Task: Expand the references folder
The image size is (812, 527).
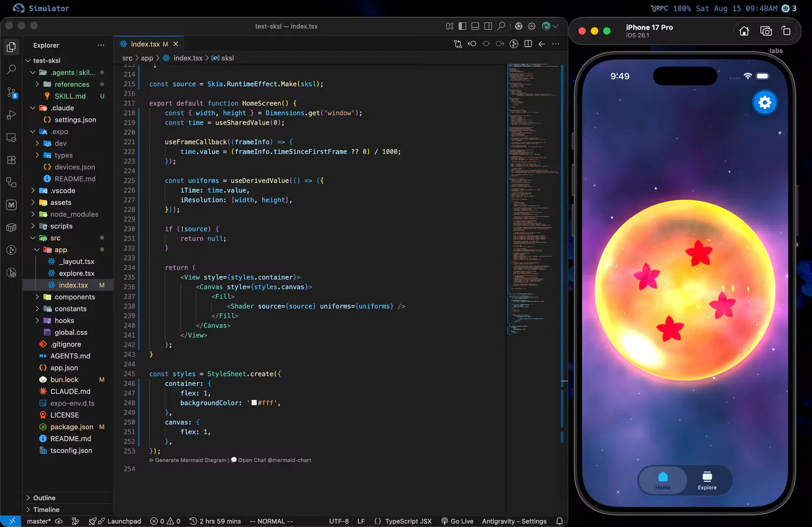Action: [37, 84]
